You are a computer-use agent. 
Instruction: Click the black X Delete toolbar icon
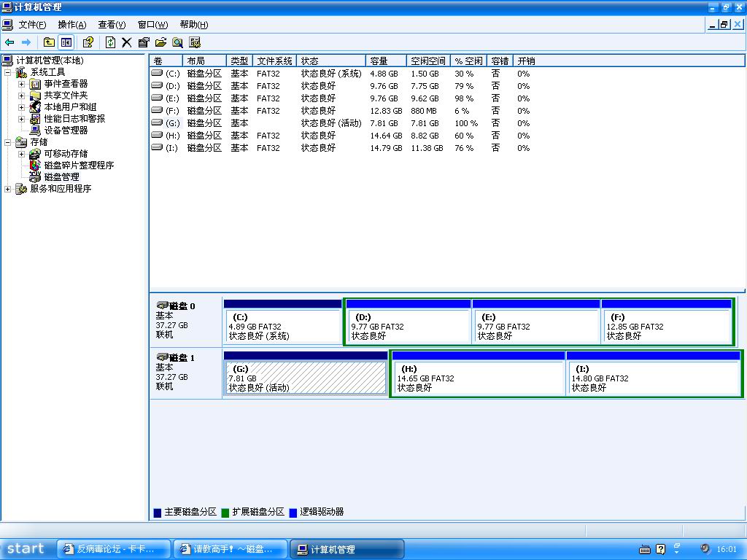point(126,42)
